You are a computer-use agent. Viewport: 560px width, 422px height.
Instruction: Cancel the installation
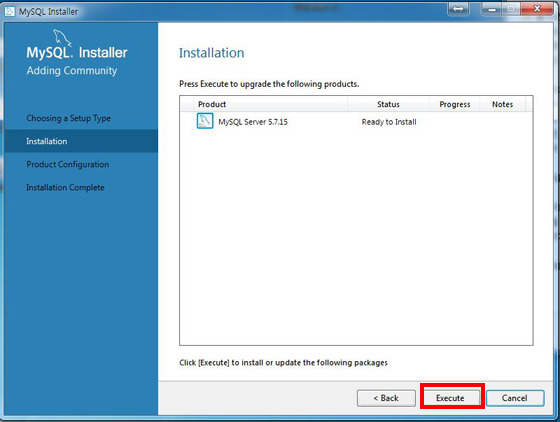tap(515, 398)
